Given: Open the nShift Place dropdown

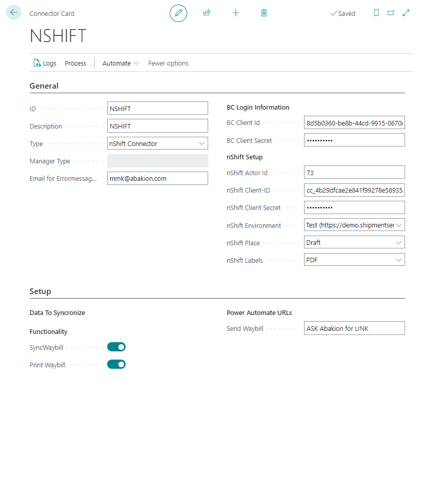Looking at the screenshot, I should (x=354, y=242).
